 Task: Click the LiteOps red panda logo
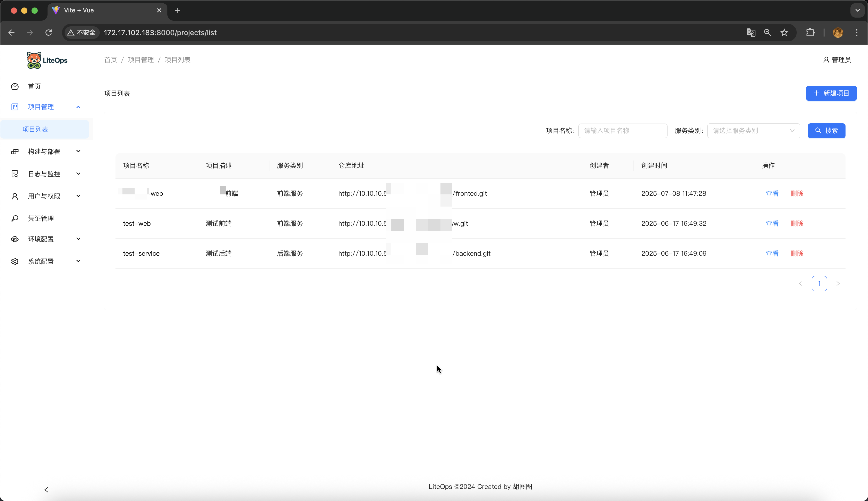click(34, 60)
